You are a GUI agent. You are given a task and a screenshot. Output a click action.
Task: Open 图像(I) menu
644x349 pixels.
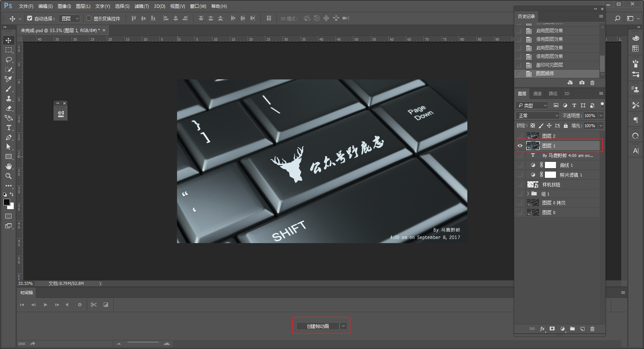[64, 6]
